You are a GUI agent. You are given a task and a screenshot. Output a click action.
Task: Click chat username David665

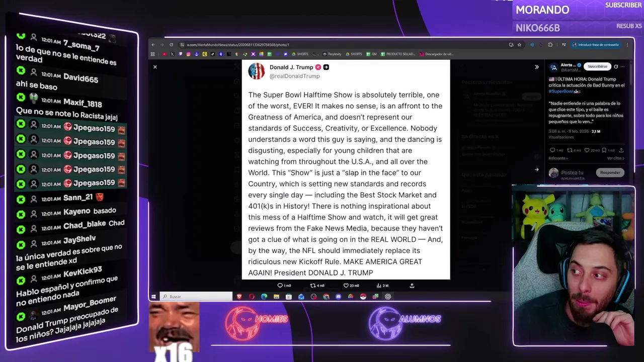[x=80, y=78]
